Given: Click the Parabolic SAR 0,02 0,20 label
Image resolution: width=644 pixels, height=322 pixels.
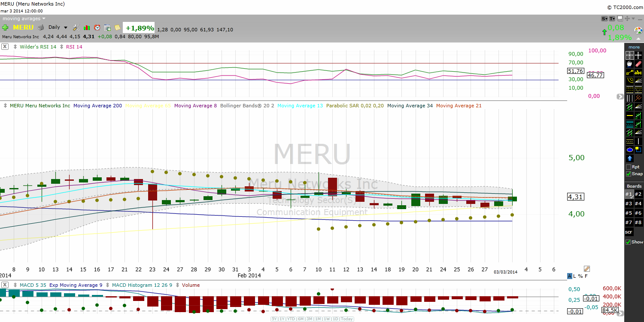Looking at the screenshot, I should (355, 105).
